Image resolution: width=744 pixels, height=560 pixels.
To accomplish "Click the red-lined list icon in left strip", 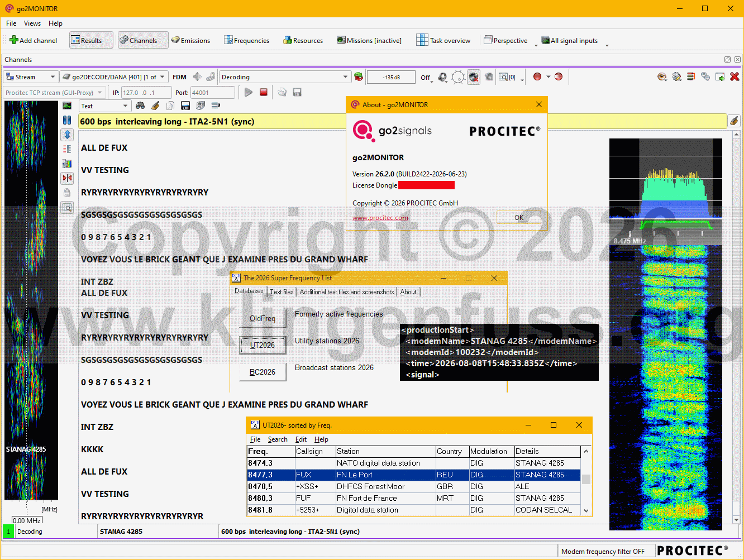I will click(67, 149).
